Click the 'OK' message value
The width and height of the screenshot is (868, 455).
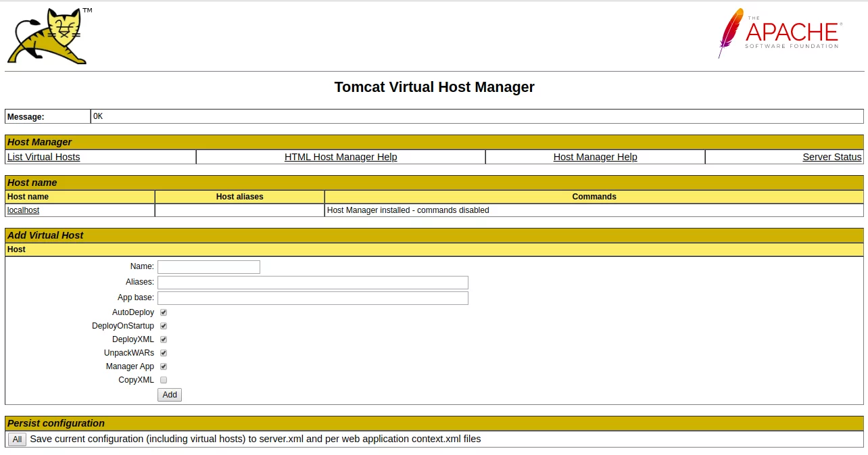tap(98, 116)
